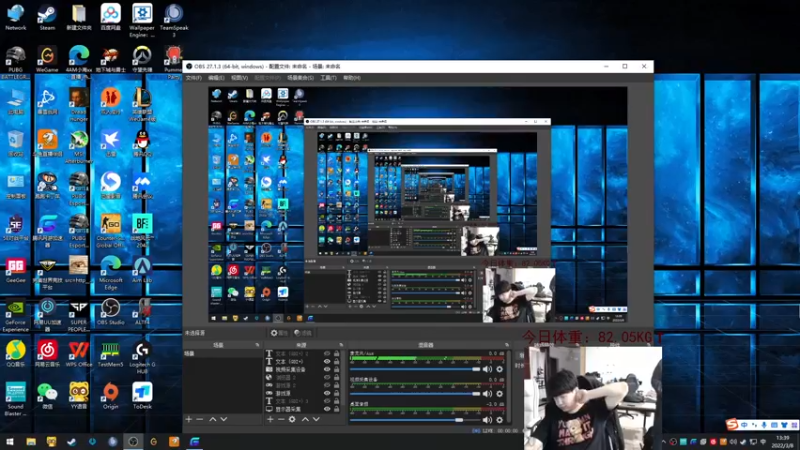The width and height of the screenshot is (800, 450).
Task: Toggle the lock on 文本 (GDI+) source
Action: 336,361
